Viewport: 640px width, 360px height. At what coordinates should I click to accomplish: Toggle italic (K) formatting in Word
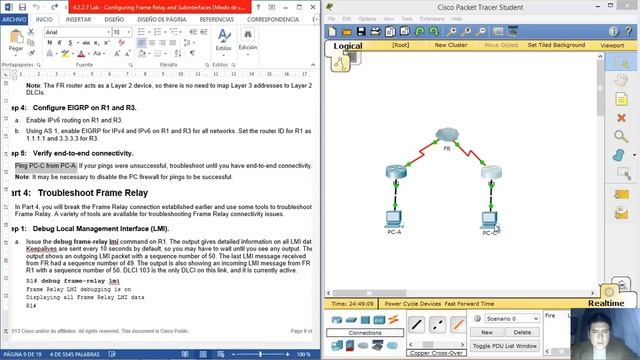pos(60,42)
